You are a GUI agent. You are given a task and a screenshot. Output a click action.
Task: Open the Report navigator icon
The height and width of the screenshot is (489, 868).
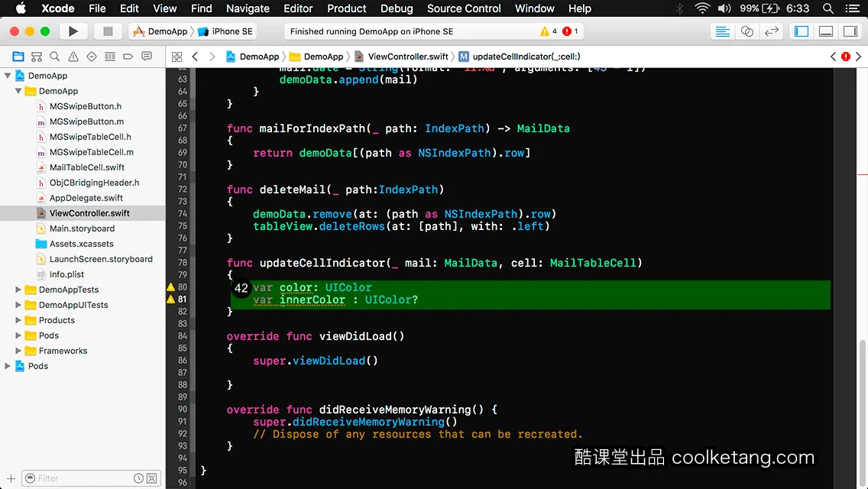(147, 57)
